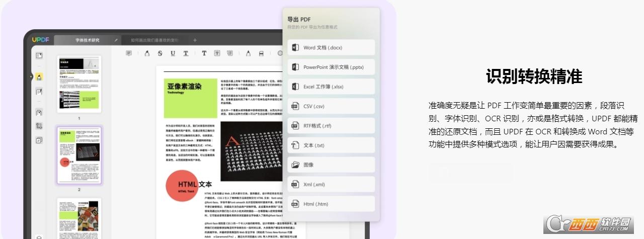Choose the 文本 (.txt) export option

pyautogui.click(x=331, y=145)
